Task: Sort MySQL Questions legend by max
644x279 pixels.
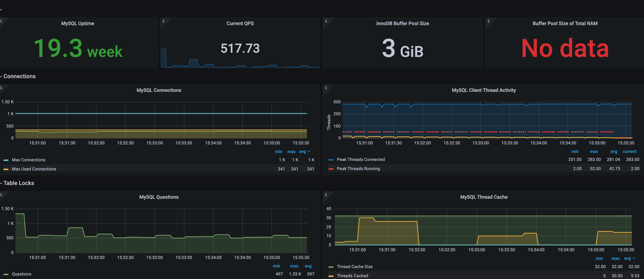Action: pyautogui.click(x=294, y=266)
